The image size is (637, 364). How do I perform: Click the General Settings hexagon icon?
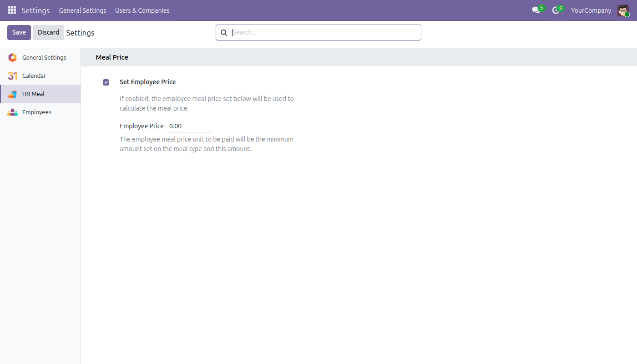point(13,57)
